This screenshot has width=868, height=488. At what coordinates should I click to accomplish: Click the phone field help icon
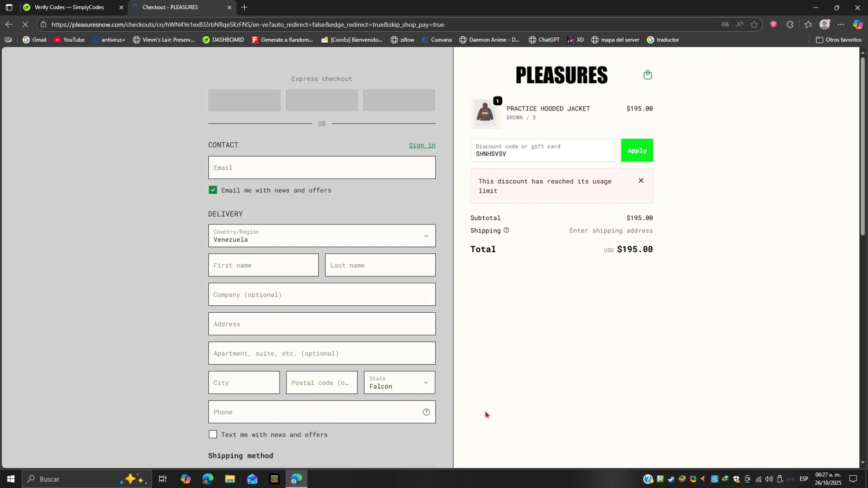pyautogui.click(x=426, y=412)
